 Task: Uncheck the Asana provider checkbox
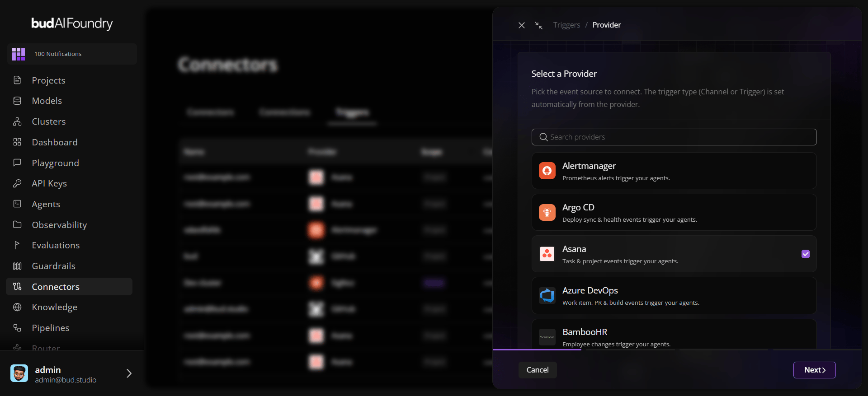tap(806, 254)
